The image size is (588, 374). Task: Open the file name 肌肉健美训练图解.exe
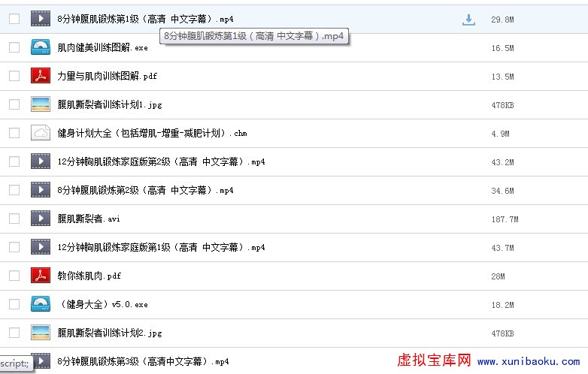tap(102, 48)
